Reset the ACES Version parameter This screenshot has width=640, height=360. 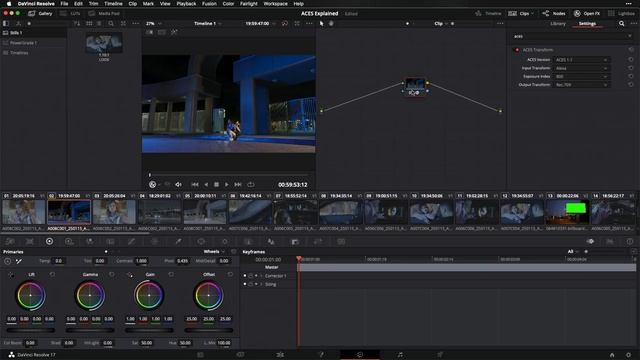[631, 60]
